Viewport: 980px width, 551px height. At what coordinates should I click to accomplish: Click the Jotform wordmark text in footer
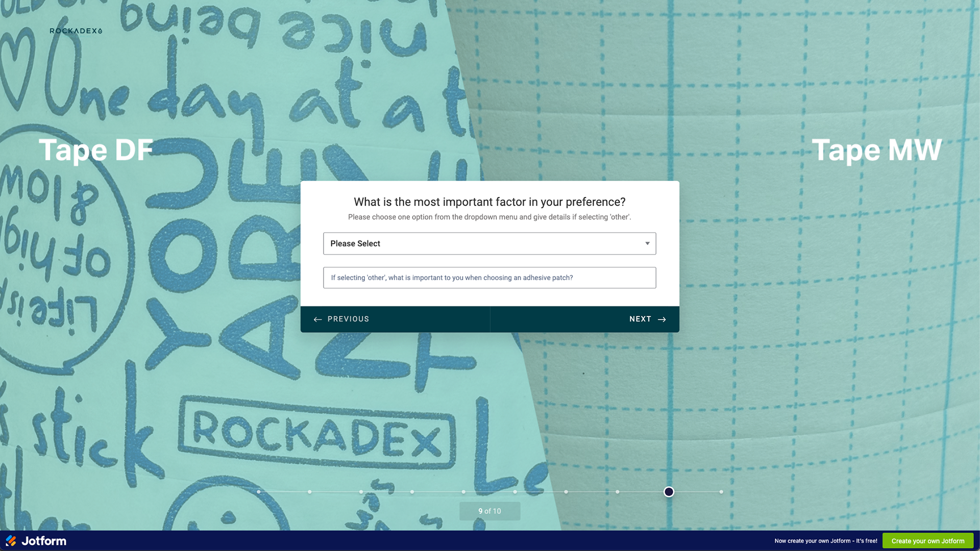tap(44, 541)
